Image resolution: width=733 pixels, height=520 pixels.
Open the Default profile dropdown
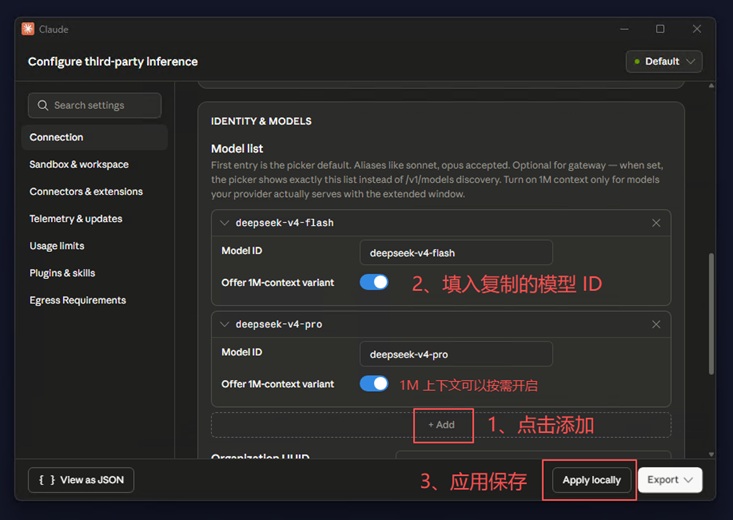pos(664,62)
